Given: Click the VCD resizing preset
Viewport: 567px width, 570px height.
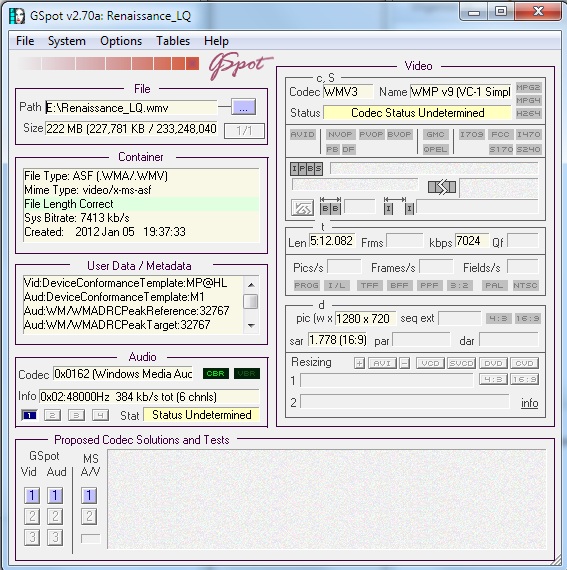Looking at the screenshot, I should 430,363.
